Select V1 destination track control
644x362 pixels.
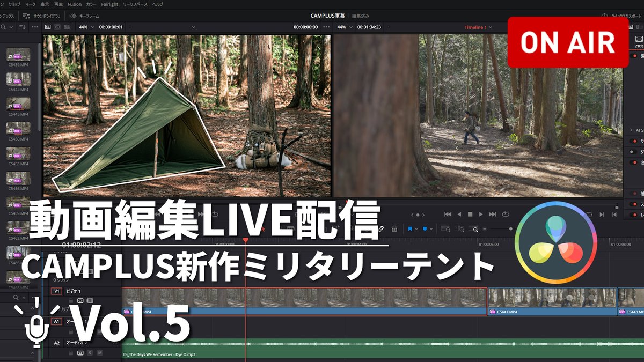(x=56, y=291)
